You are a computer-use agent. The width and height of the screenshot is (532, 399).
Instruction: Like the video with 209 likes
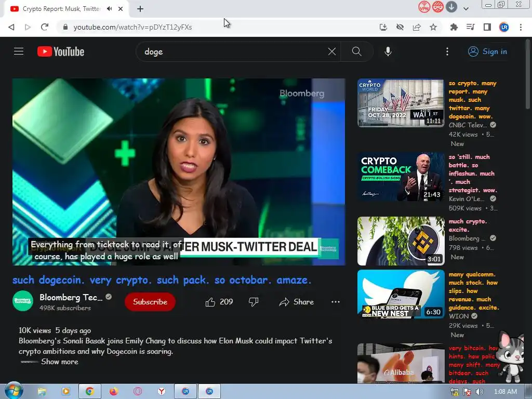[219, 302]
